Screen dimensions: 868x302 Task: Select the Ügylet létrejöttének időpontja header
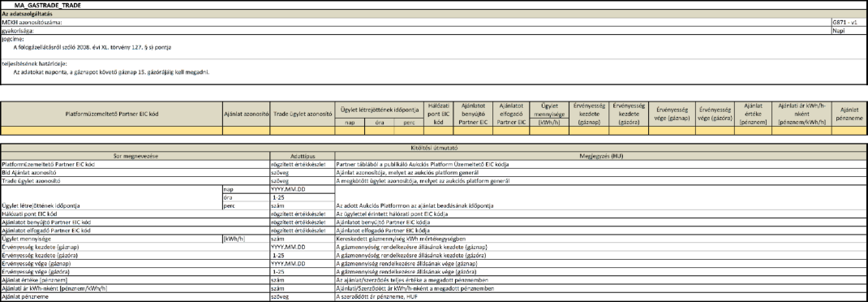(379, 110)
